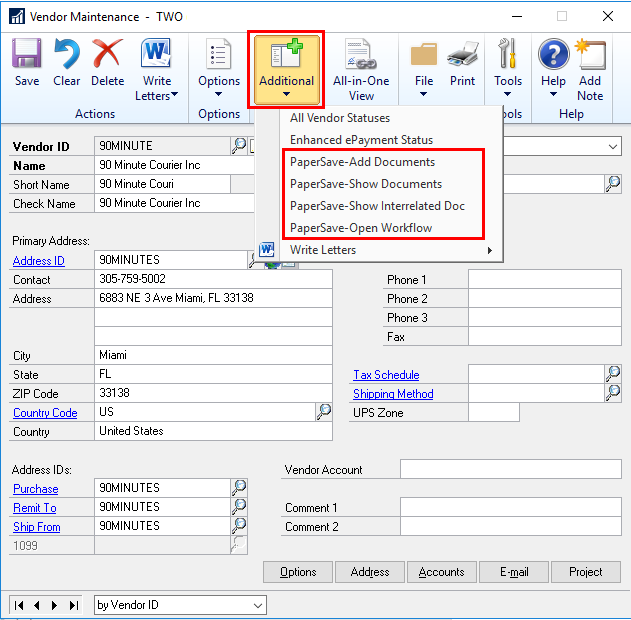Click the Vendor Account input field
This screenshot has height=620, width=631.
[511, 469]
